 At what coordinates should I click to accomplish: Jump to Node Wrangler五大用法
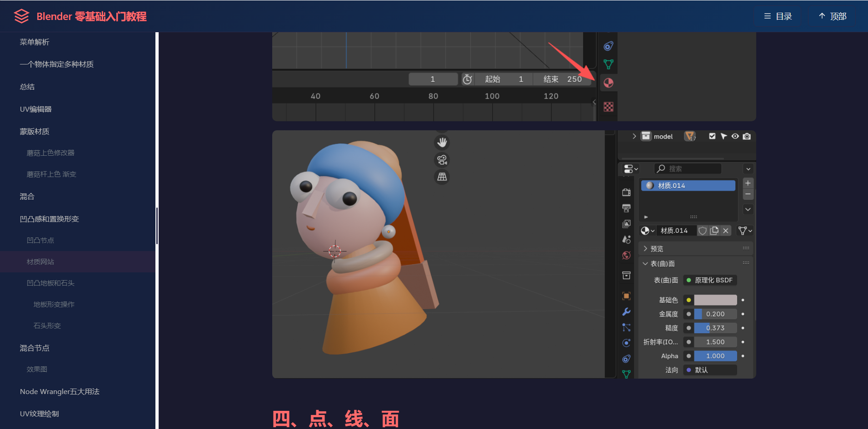60,392
